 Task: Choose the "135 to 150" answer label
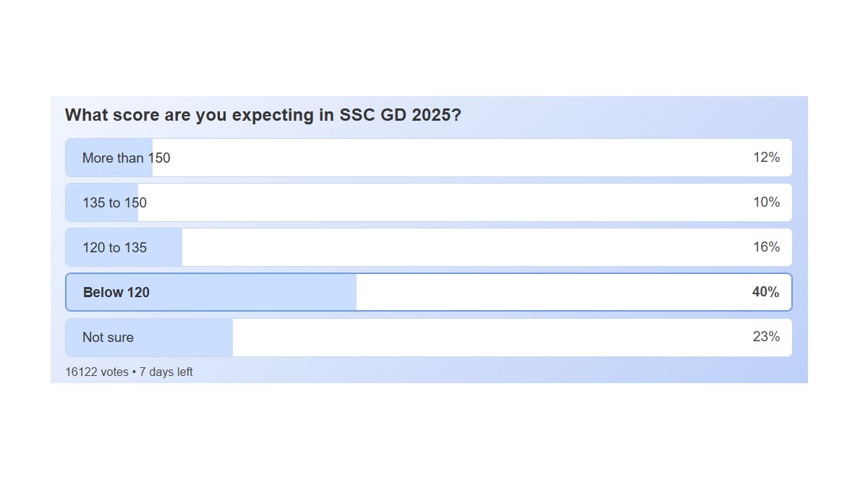[x=114, y=202]
